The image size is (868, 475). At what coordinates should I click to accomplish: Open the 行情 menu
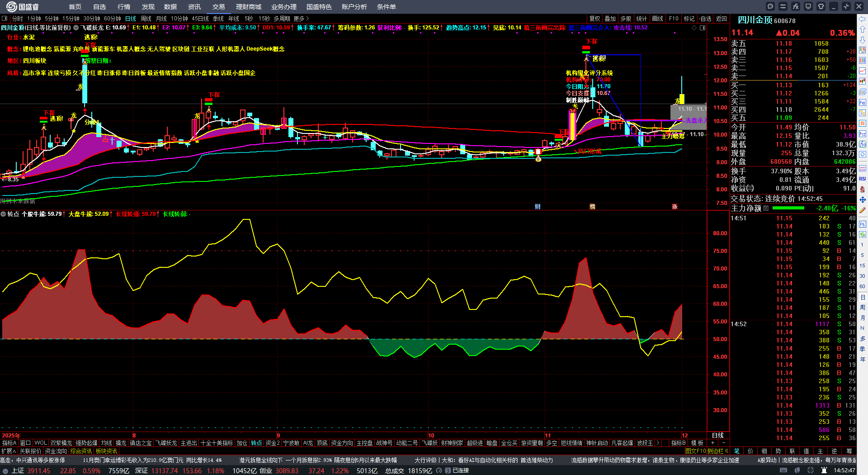[x=124, y=7]
